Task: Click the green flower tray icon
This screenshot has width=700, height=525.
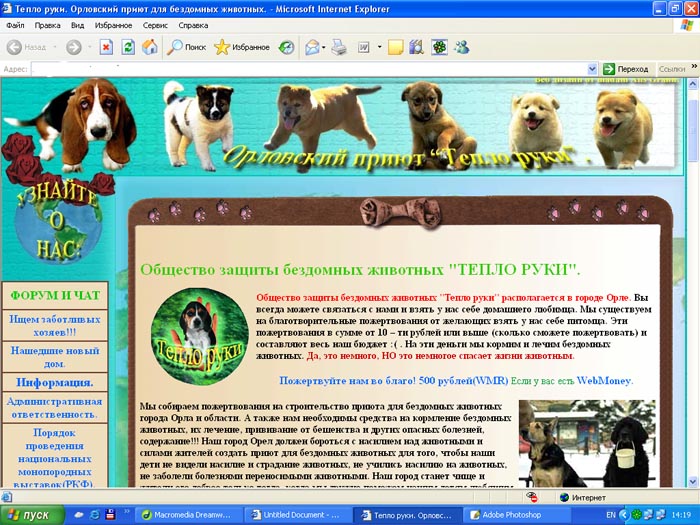Action: (x=637, y=515)
